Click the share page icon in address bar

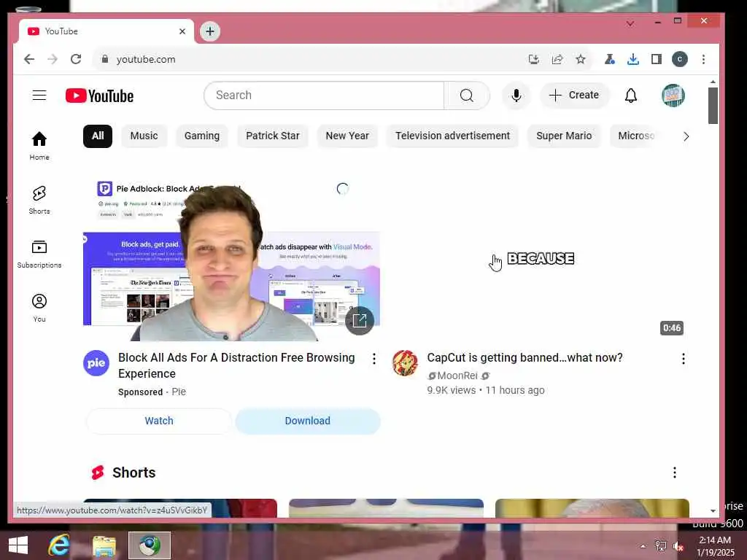tap(557, 59)
